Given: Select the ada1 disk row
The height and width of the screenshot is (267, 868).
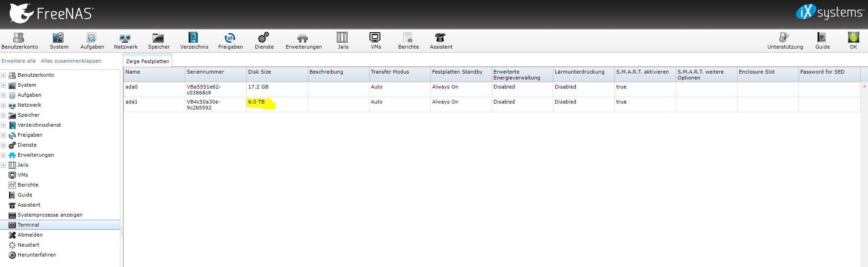Looking at the screenshot, I should [492, 104].
